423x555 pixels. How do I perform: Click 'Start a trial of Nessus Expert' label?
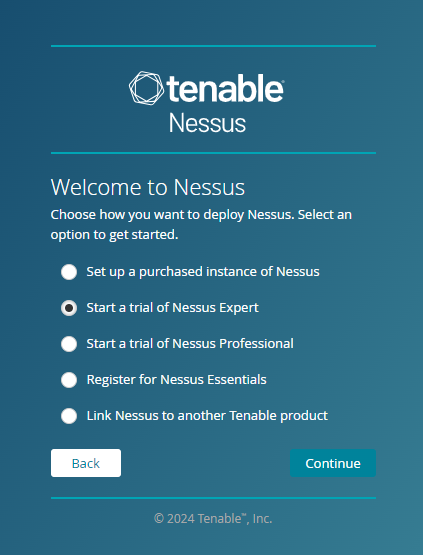click(172, 308)
